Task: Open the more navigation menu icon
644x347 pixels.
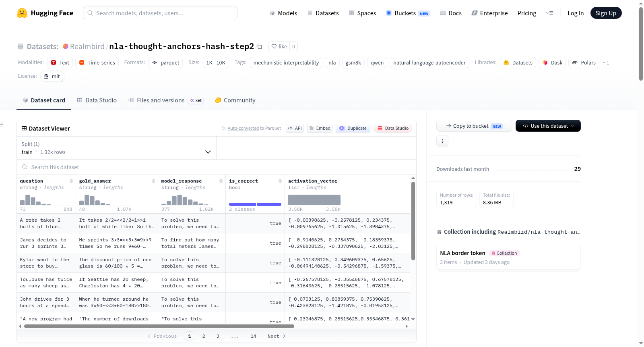Action: [549, 13]
